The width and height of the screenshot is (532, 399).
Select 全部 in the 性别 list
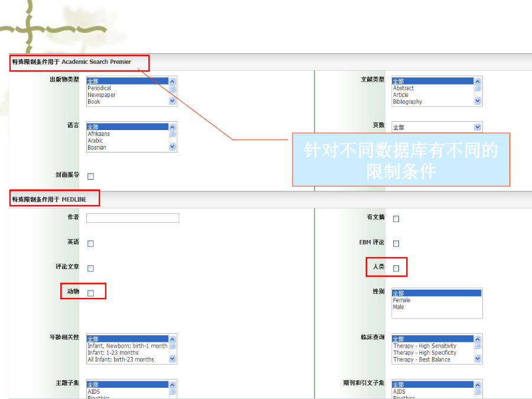[437, 293]
